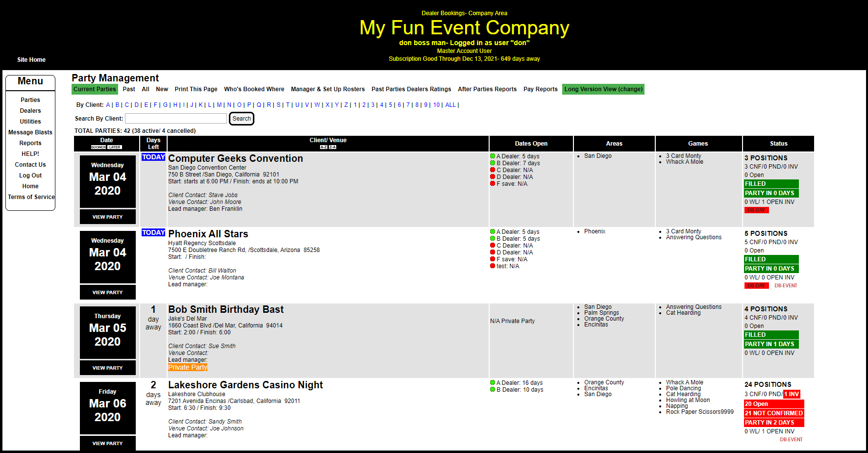View party for Bob Smith Birthday Bast
The width and height of the screenshot is (868, 453).
click(107, 368)
